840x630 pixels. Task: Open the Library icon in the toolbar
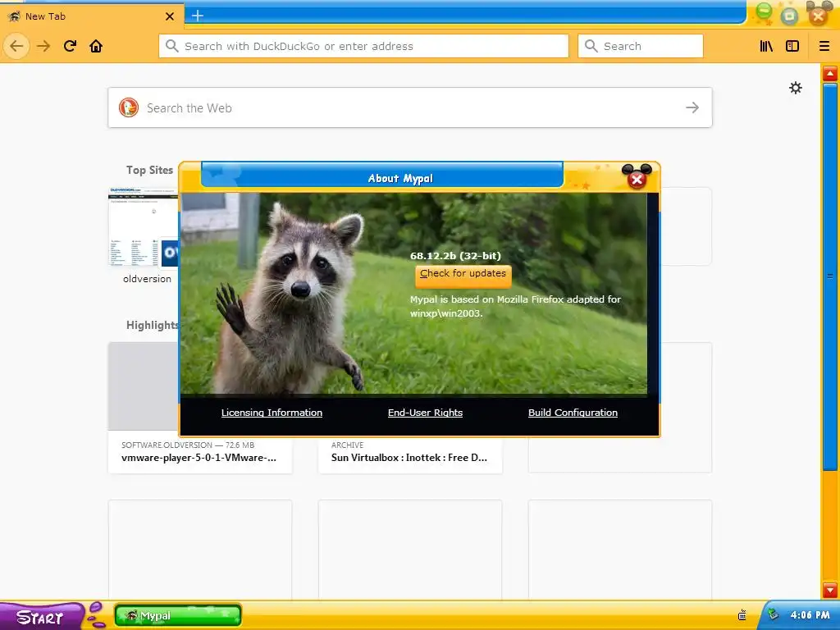pyautogui.click(x=766, y=46)
